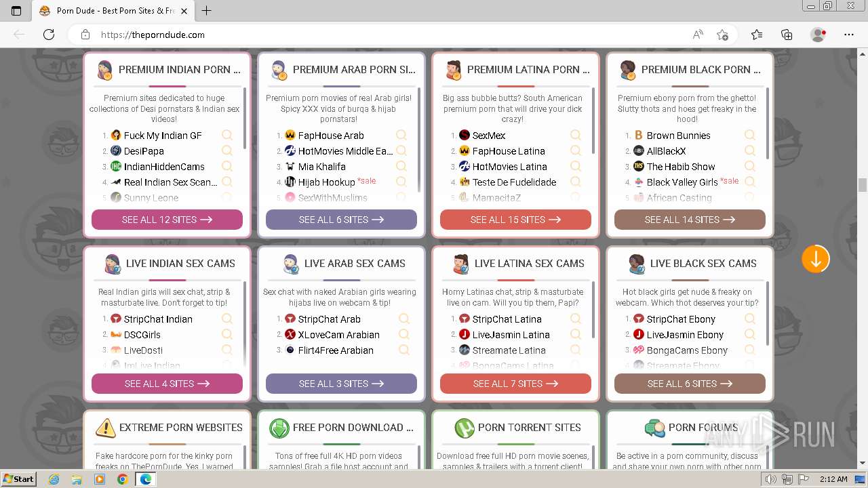Reload the page with the refresh icon
The image size is (868, 488).
tap(49, 35)
